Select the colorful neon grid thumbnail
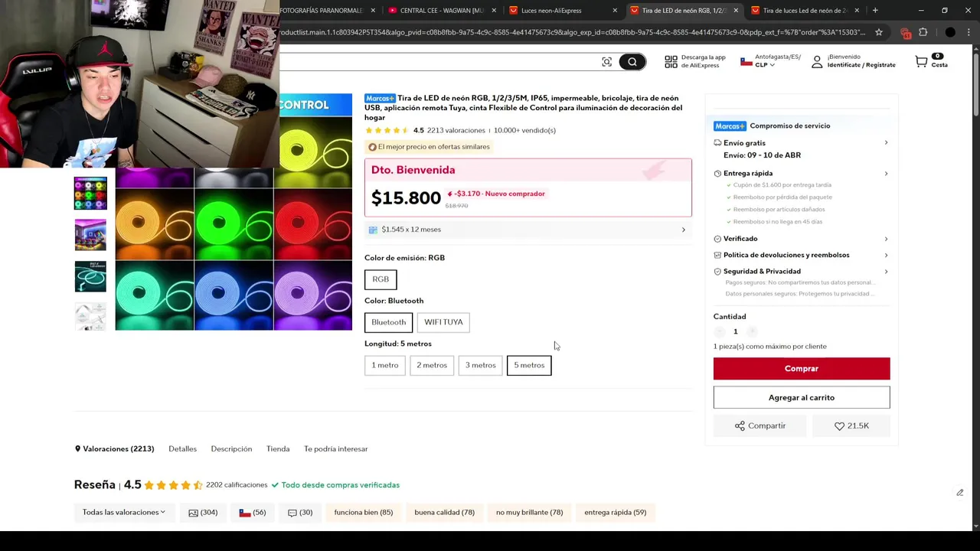The height and width of the screenshot is (551, 980). [90, 194]
